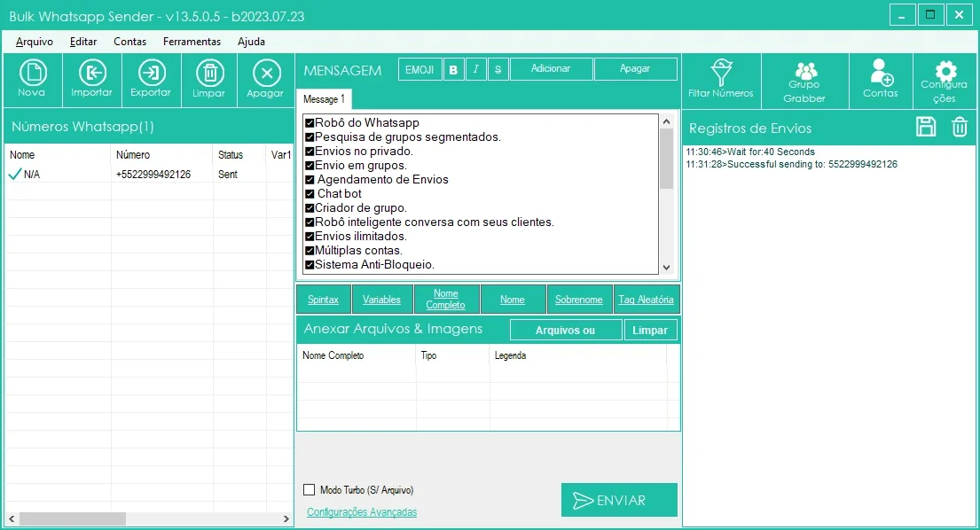980x530 pixels.
Task: Open the Editar menu
Action: click(83, 42)
